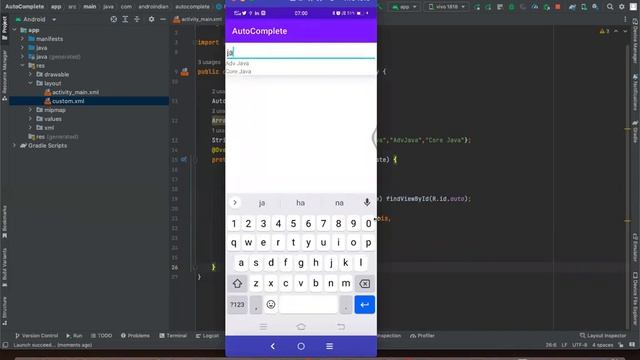Collapse the app module tree node

15,30
